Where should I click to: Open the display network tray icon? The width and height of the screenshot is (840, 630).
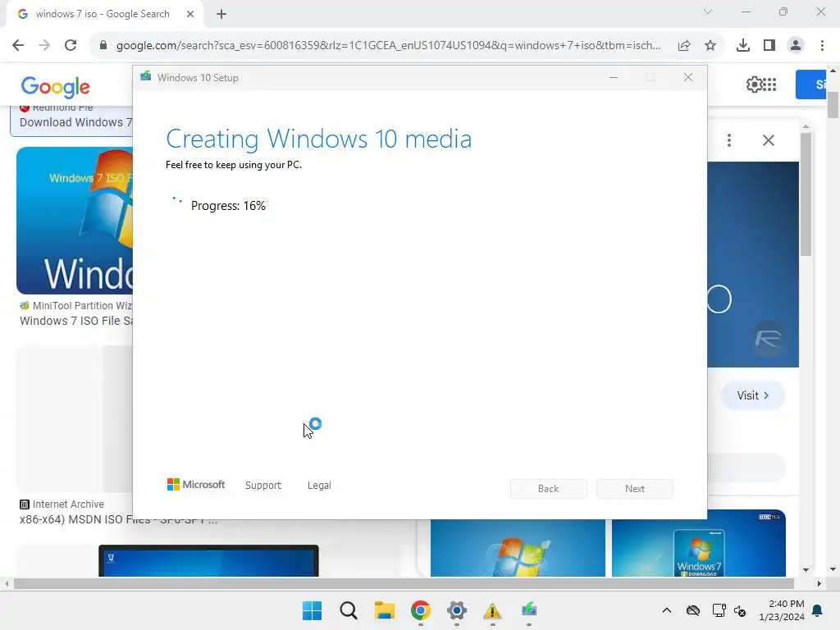pos(719,610)
